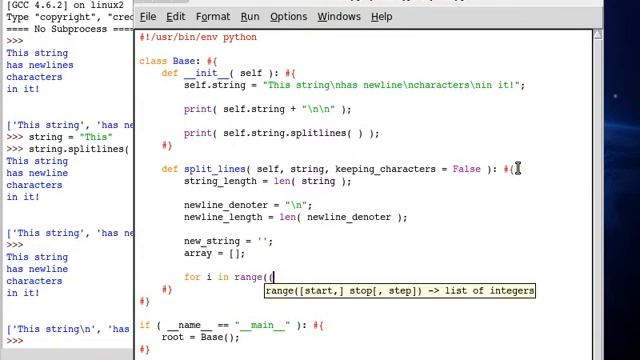
Task: Click the 'newline_denoter = "\n"' line
Action: tap(248, 205)
